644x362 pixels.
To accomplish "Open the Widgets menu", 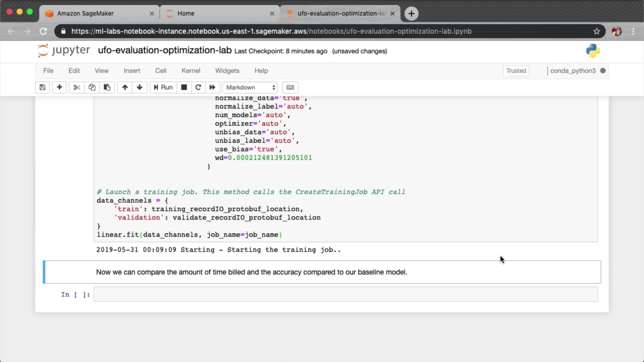I will (x=227, y=71).
